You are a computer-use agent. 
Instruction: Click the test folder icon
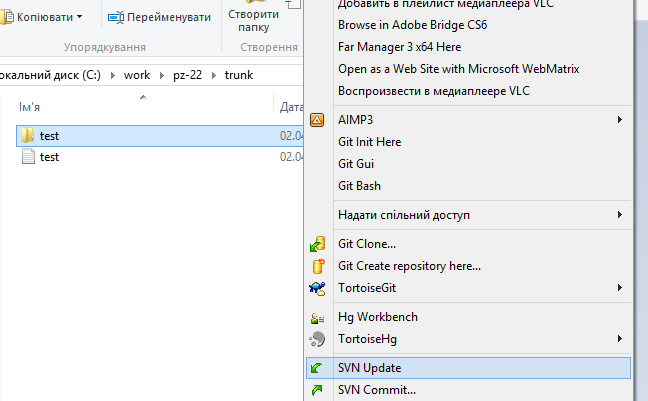pos(28,136)
